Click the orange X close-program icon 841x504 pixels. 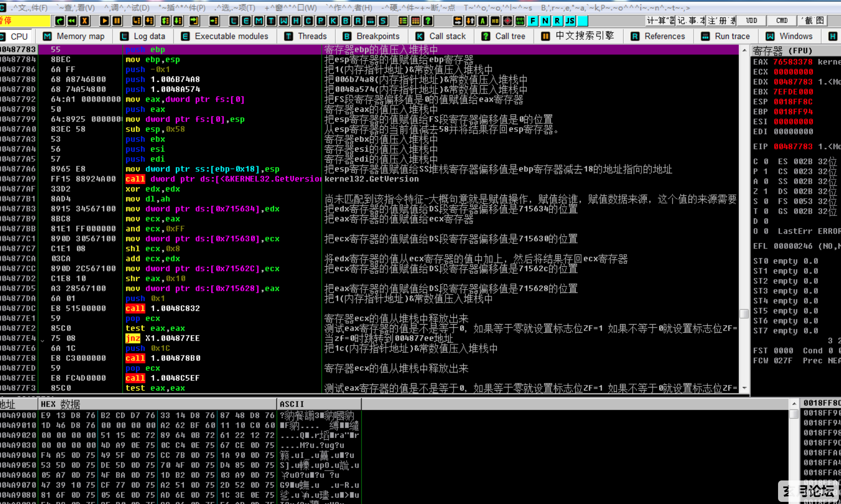pos(85,21)
